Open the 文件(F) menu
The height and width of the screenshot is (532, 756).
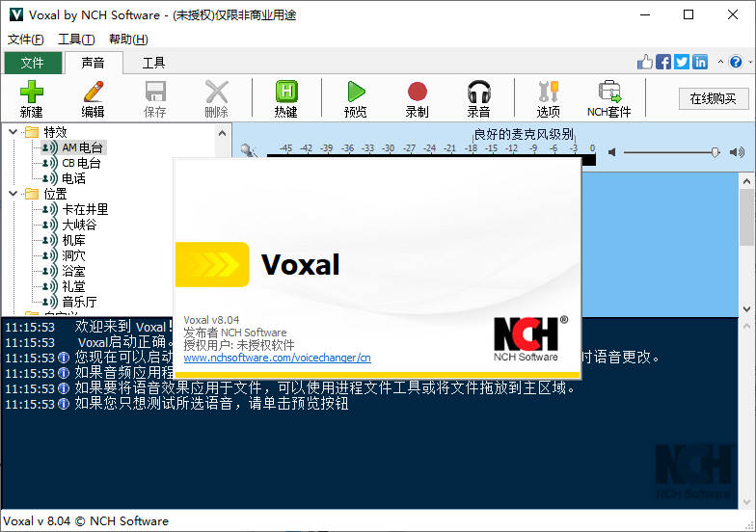pyautogui.click(x=25, y=39)
